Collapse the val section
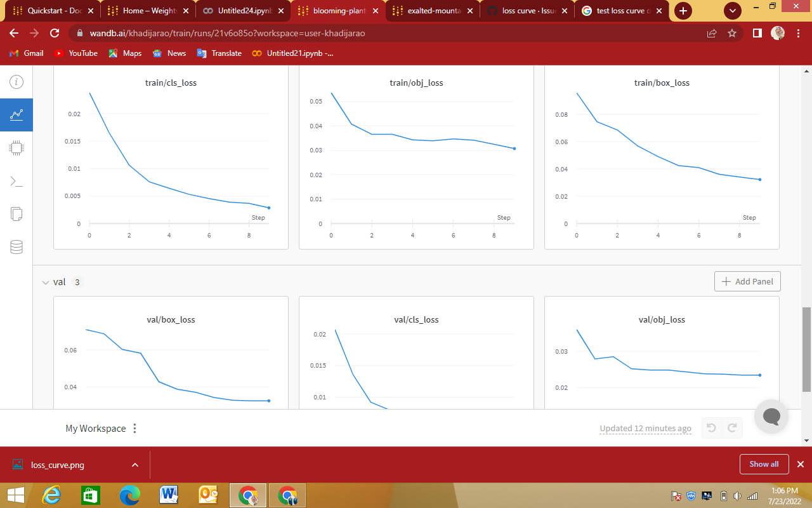The width and height of the screenshot is (812, 508). 45,282
